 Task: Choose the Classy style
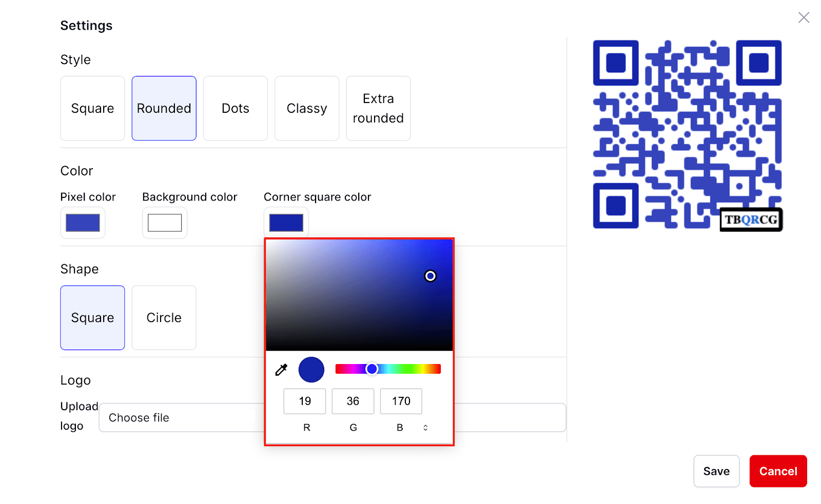(x=307, y=108)
